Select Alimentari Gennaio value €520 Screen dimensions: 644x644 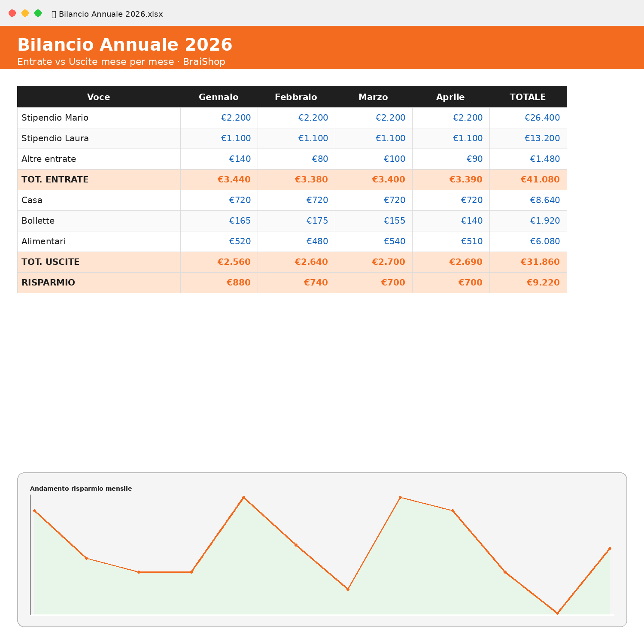[x=219, y=241]
